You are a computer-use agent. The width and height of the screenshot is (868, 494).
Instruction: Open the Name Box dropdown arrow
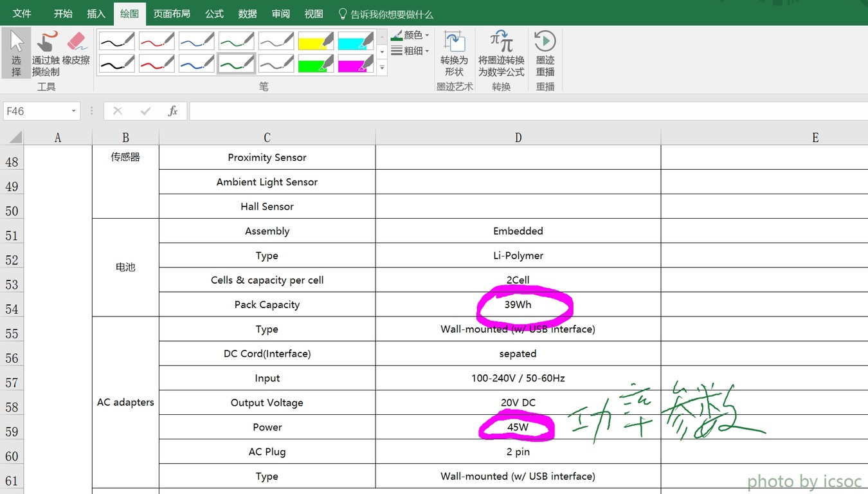point(73,111)
